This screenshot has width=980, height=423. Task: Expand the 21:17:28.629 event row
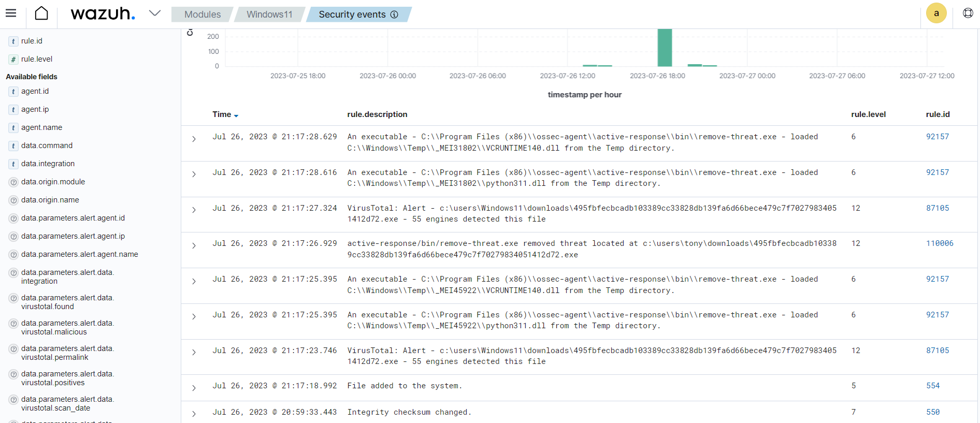click(194, 139)
